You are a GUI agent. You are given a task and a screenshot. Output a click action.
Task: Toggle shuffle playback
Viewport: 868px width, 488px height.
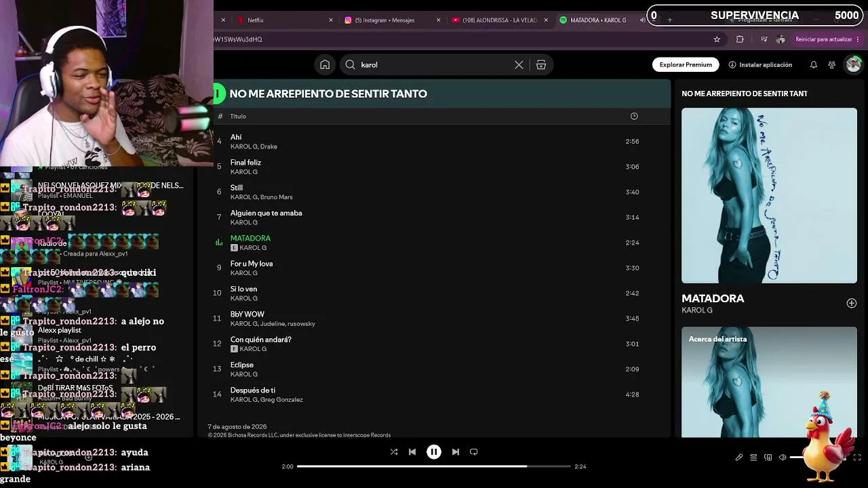click(x=394, y=451)
